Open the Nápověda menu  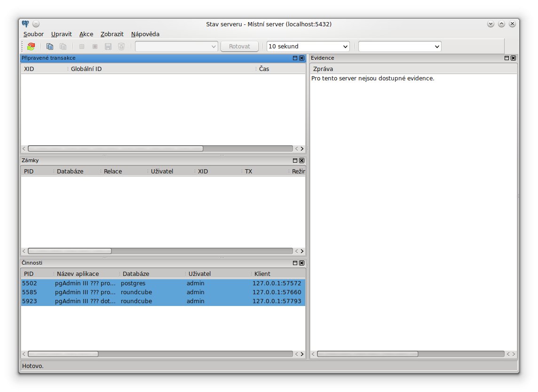[x=145, y=34]
